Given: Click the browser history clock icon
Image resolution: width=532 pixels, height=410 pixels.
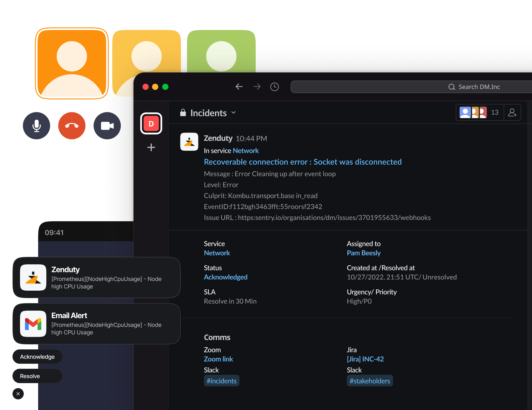Looking at the screenshot, I should point(274,87).
